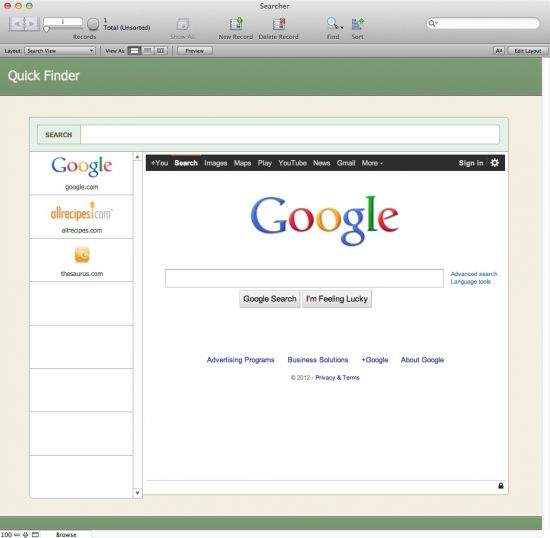Screen dimensions: 550x538
Task: Click the record navigation slider handle
Action: 46,29
